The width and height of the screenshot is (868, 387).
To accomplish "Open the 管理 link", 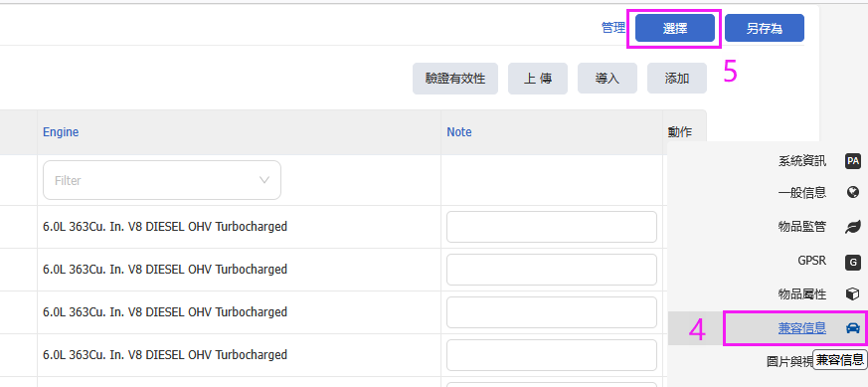I will click(x=613, y=28).
